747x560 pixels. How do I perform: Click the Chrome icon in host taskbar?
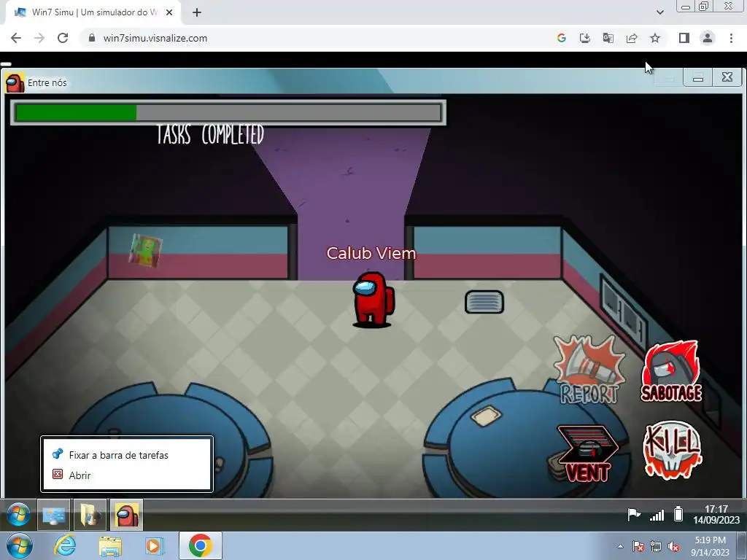pos(201,545)
